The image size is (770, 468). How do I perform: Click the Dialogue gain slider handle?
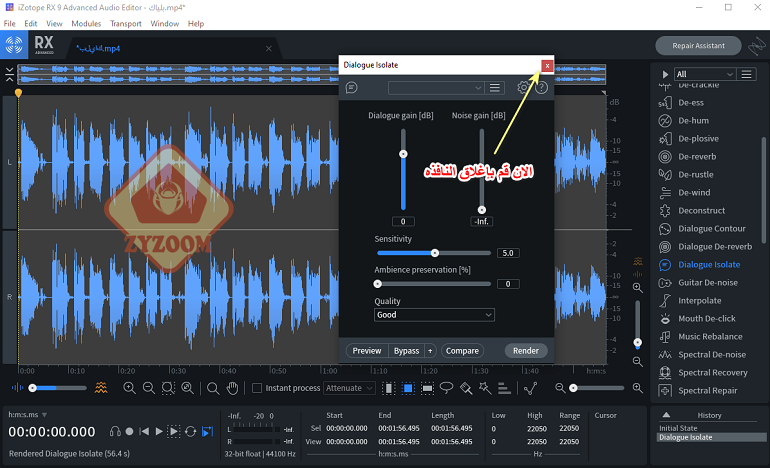403,154
